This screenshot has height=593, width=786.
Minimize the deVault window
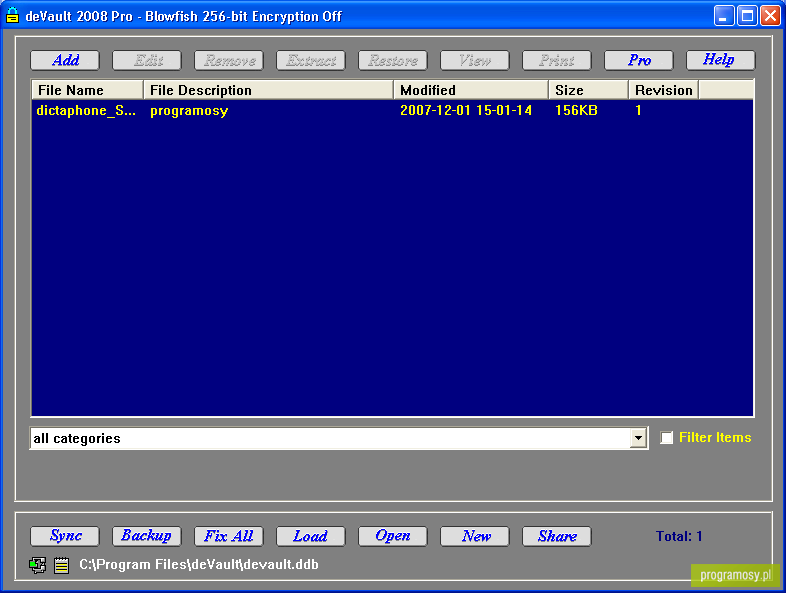[724, 16]
